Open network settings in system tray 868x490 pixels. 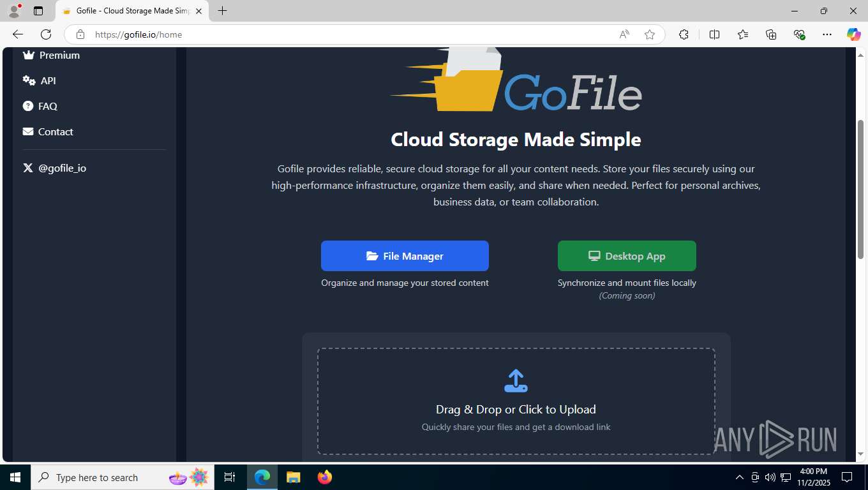[784, 477]
